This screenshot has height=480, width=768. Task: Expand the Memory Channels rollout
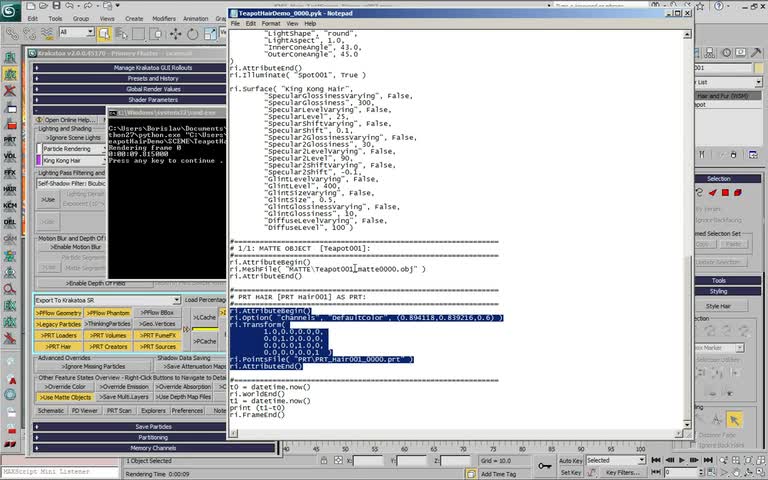(x=154, y=448)
